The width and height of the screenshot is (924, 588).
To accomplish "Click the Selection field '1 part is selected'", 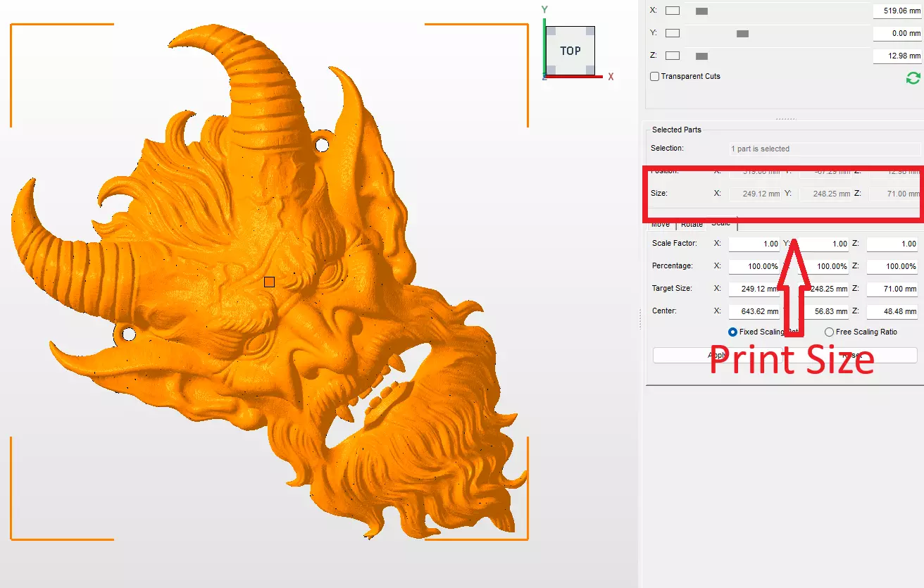I will tap(825, 149).
